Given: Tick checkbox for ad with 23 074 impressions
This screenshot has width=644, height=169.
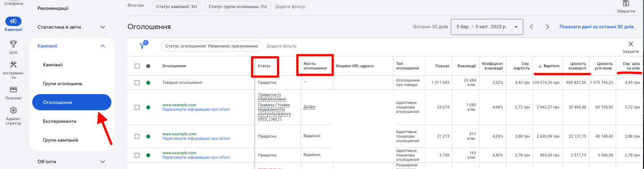Looking at the screenshot, I should [137, 107].
